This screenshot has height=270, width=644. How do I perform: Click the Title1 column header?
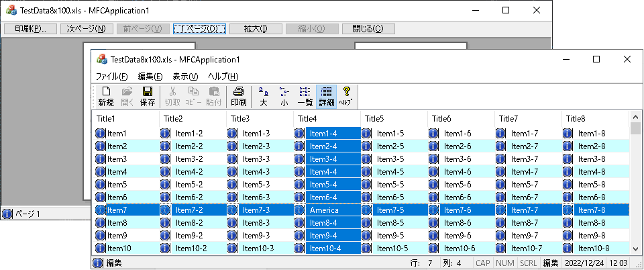click(x=125, y=119)
